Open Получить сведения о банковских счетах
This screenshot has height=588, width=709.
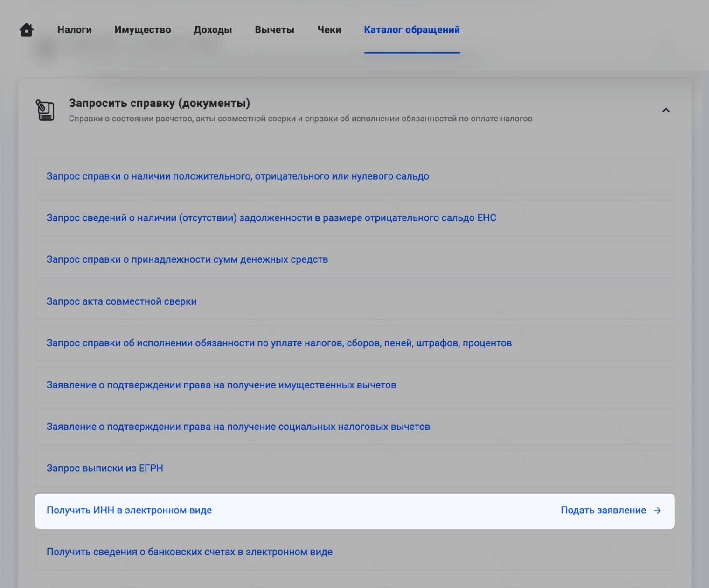354,552
